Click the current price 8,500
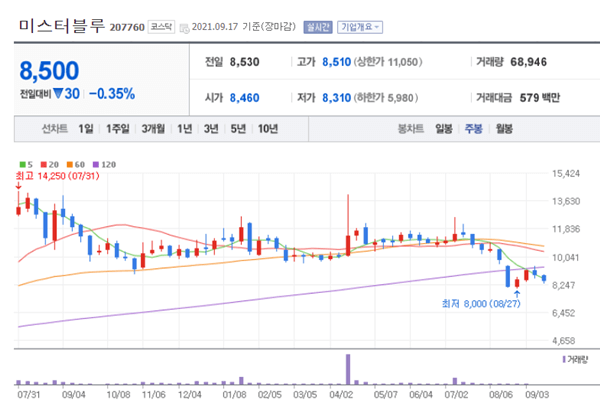The image size is (600, 415). tap(49, 71)
